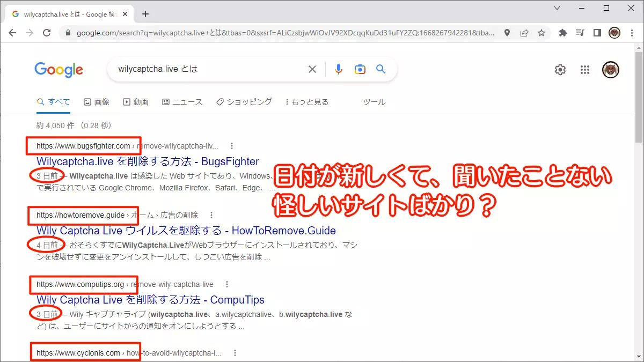Expand the もっと見る menu
Viewport: 644px width, 362px height.
[306, 102]
